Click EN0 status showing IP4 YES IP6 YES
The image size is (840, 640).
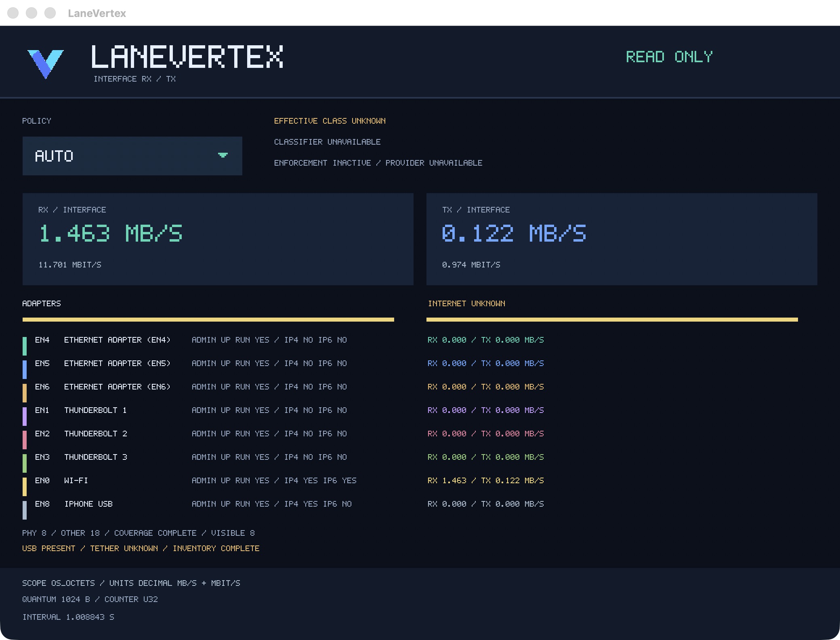[x=274, y=480]
